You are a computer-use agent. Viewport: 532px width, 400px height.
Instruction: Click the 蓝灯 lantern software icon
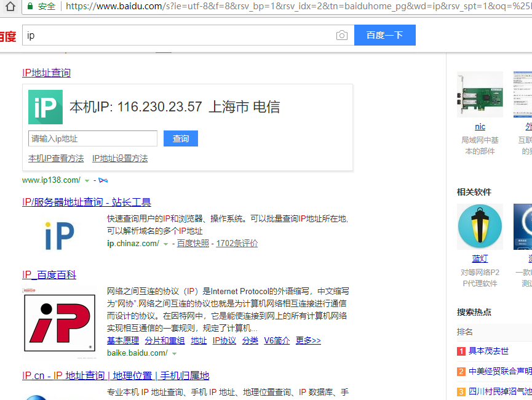tap(479, 226)
